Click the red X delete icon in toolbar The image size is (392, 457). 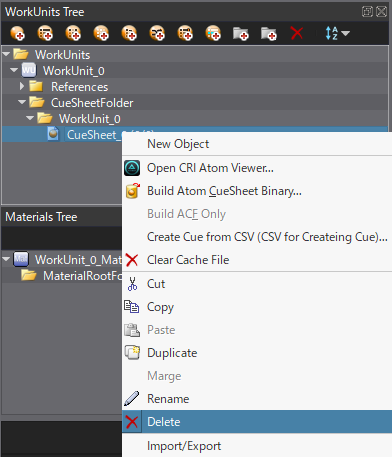pos(297,33)
